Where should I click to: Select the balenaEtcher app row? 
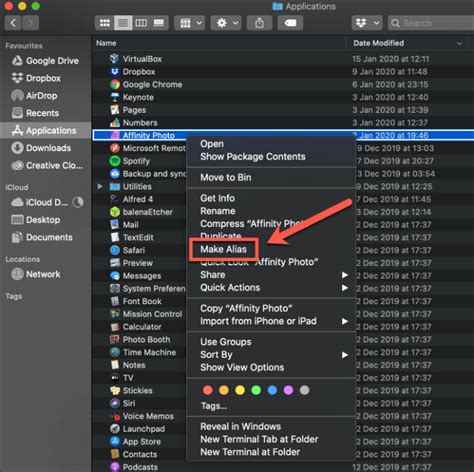click(x=139, y=212)
